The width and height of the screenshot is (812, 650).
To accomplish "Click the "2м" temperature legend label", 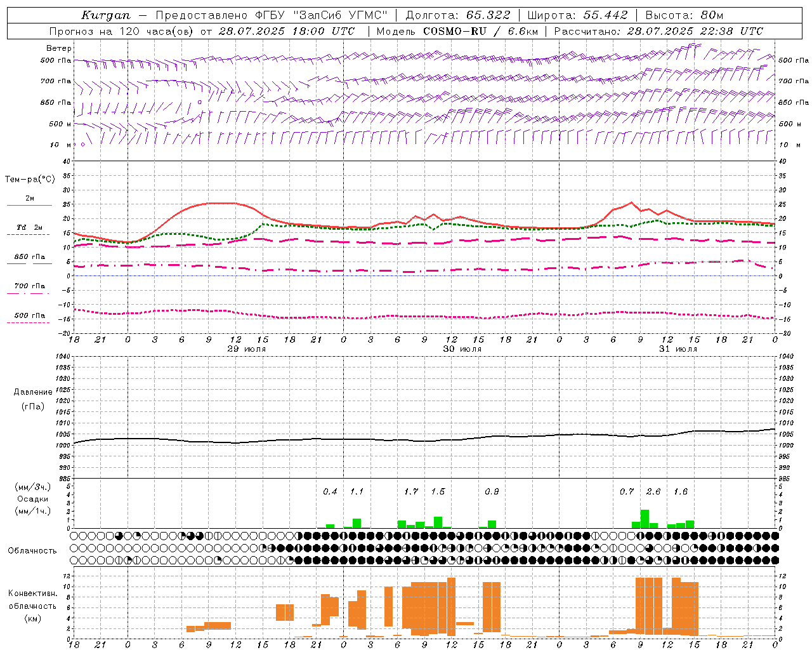I will pyautogui.click(x=30, y=198).
